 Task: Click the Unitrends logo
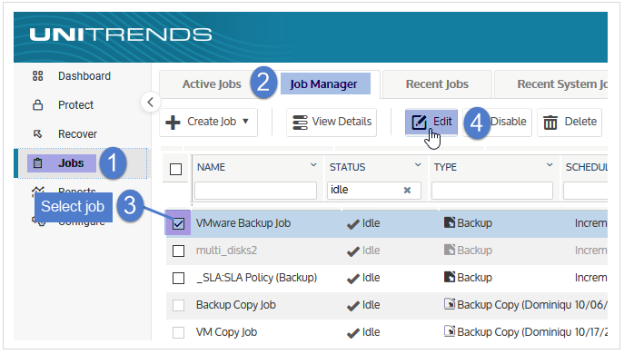coord(121,34)
